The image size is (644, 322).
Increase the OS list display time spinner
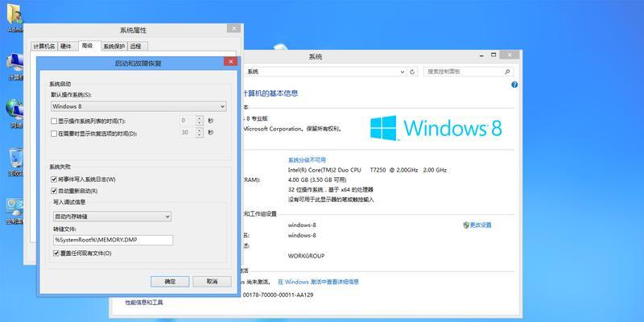tap(200, 118)
